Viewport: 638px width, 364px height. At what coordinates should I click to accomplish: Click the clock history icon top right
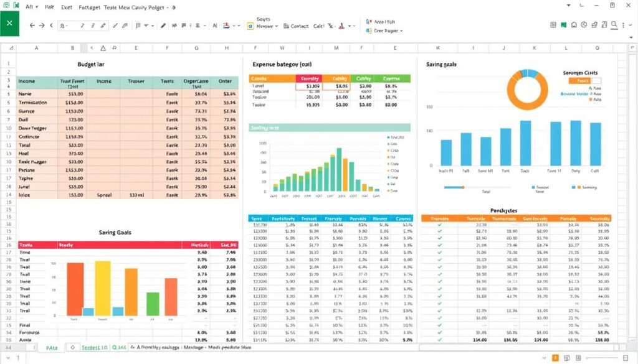[x=584, y=25]
